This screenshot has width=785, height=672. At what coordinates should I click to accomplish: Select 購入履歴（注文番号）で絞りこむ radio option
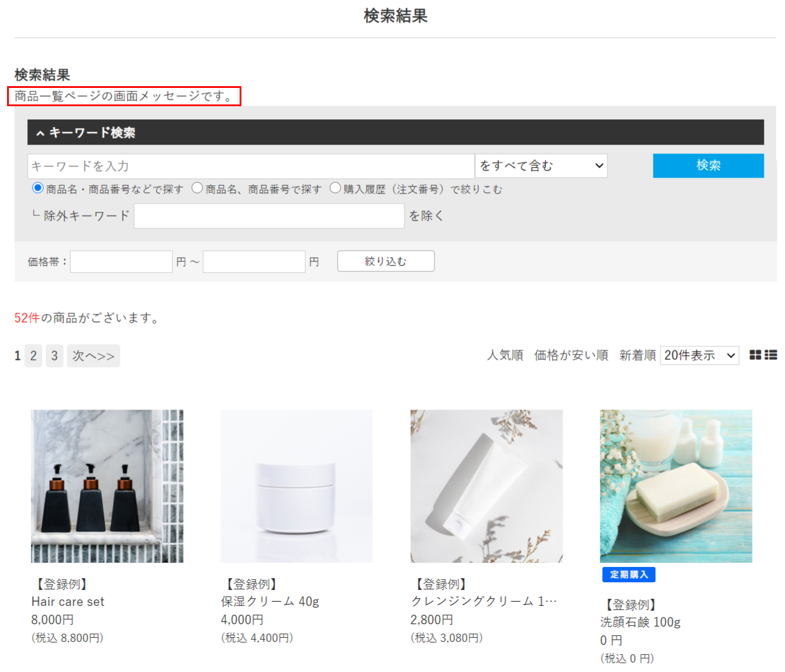pyautogui.click(x=335, y=188)
